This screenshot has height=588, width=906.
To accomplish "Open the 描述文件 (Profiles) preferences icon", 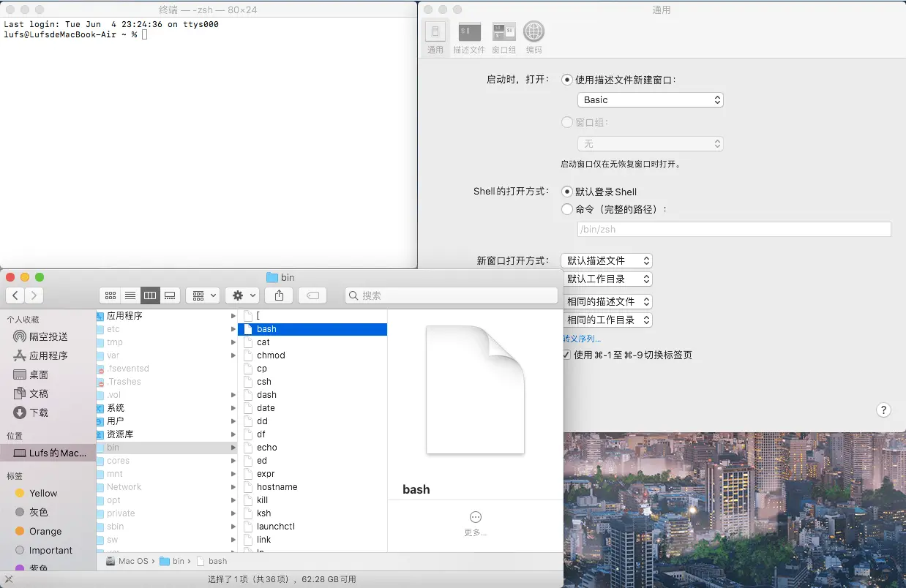I will tap(469, 37).
